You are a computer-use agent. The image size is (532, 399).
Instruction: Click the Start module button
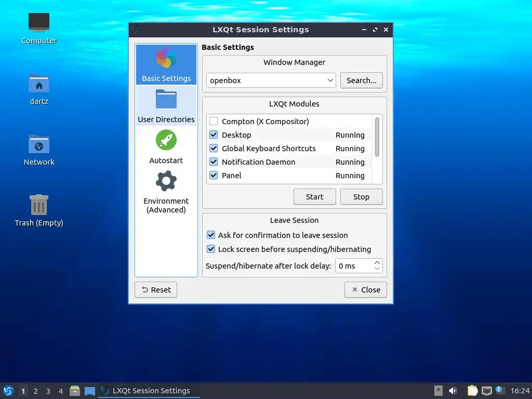tap(314, 197)
